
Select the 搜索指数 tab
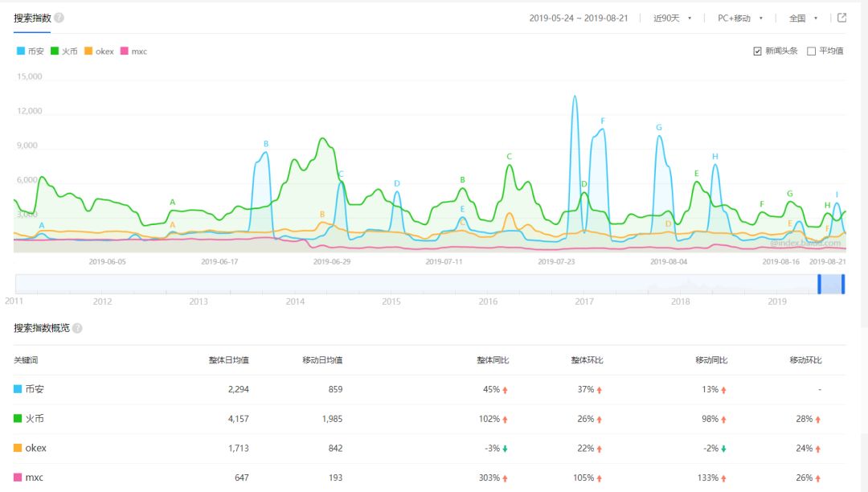click(x=32, y=18)
